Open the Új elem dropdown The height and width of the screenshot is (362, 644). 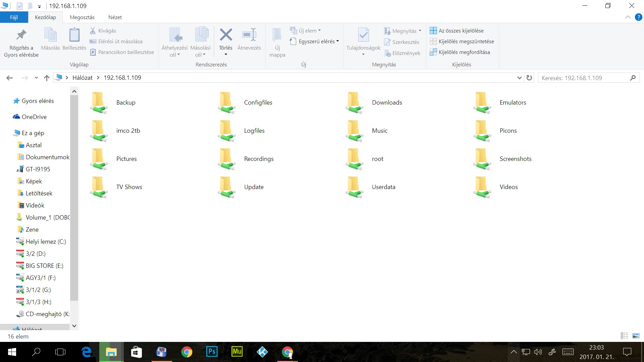pos(305,31)
